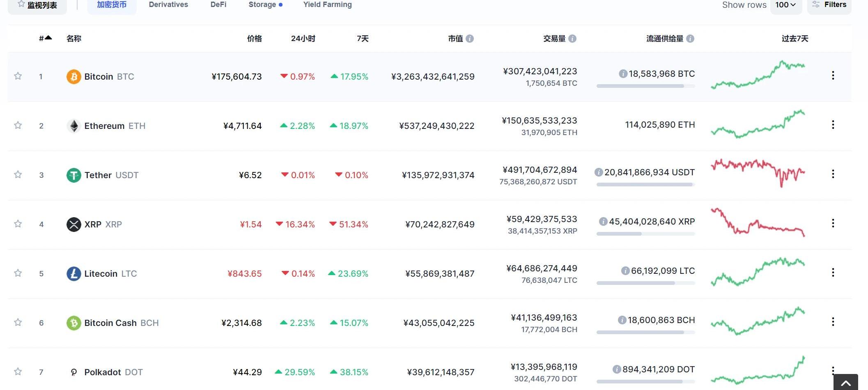868x390 pixels.
Task: Open the three-dot menu for Ethereum
Action: (833, 124)
